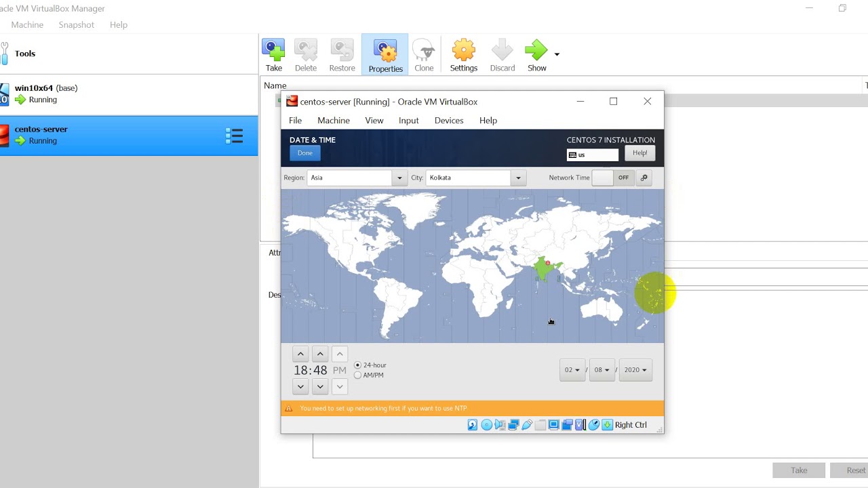868x488 pixels.
Task: Open the year dropdown showing 2020
Action: [635, 370]
